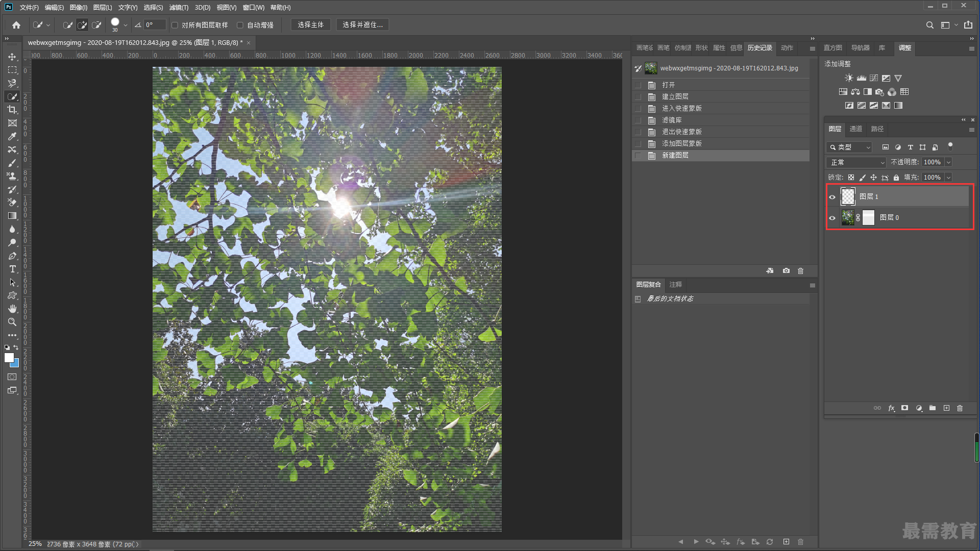Delete current state in History panel
The image size is (980, 551).
coord(800,271)
